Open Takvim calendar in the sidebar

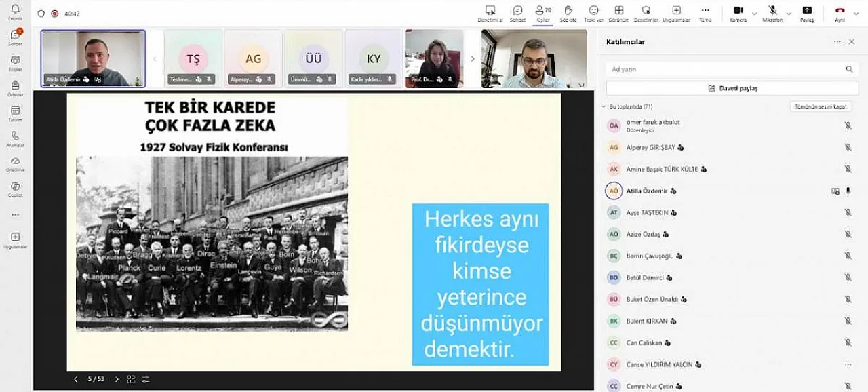[x=15, y=112]
